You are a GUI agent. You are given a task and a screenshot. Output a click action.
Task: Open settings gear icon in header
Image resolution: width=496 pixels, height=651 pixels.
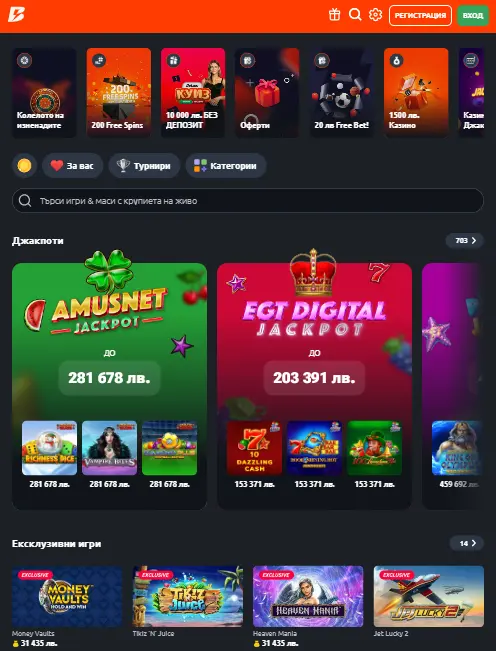click(375, 15)
